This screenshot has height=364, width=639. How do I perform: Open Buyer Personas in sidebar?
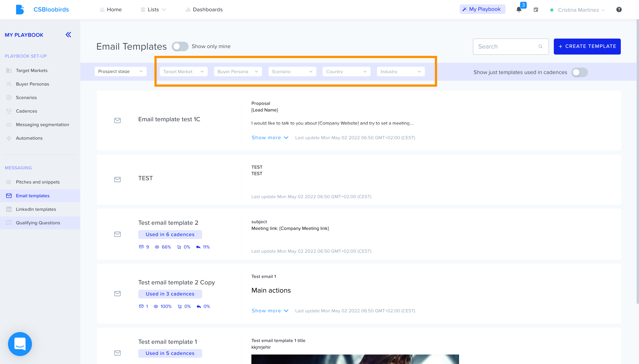[x=40, y=84]
